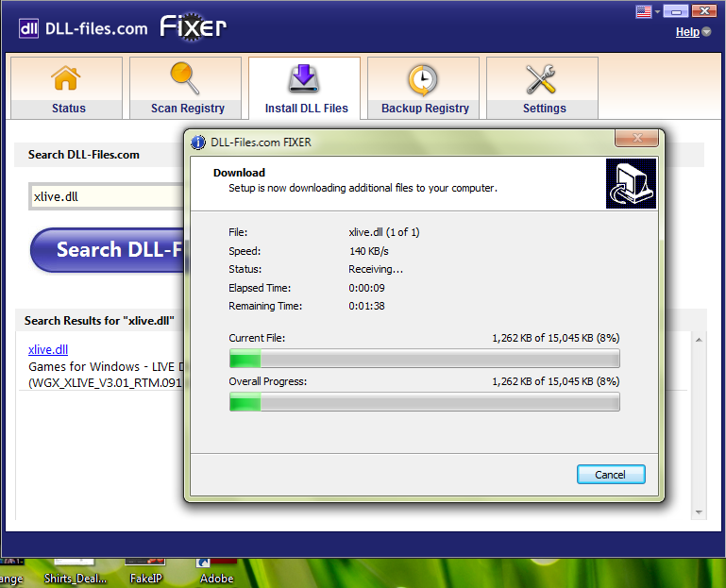This screenshot has width=726, height=588.
Task: Click the '0:01:38' remaining time value
Action: [x=366, y=306]
